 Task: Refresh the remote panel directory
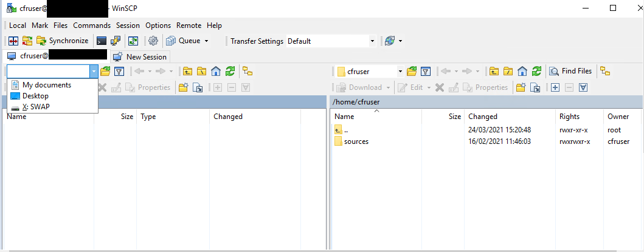(536, 72)
